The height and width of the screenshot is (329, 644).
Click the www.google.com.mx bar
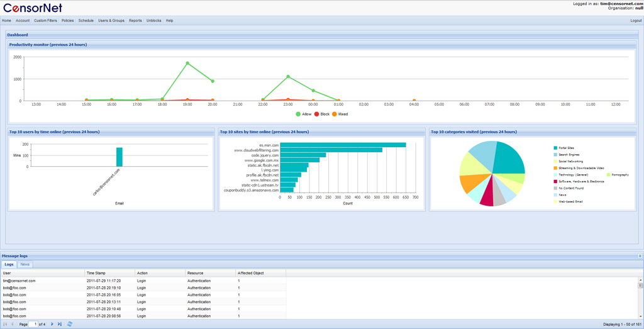[x=300, y=160]
